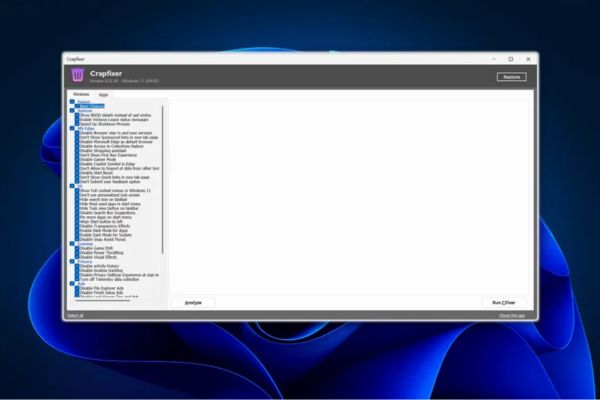Toggle the System group checkbox
Image resolution: width=600 pixels, height=400 pixels.
pos(72,111)
